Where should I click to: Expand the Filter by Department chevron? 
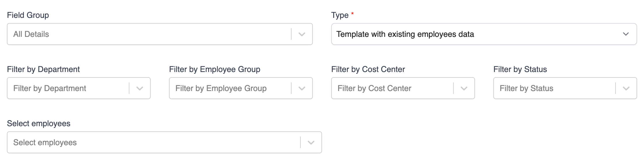coord(140,88)
